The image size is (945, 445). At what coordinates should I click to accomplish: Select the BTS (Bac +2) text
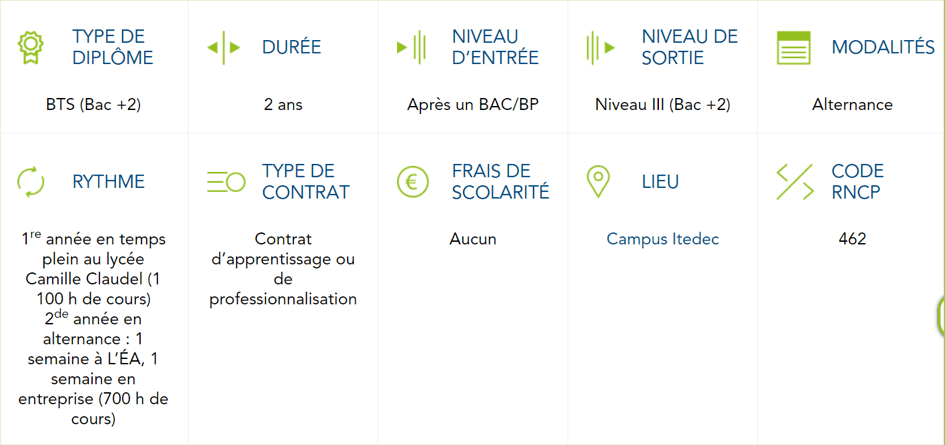pos(93,104)
